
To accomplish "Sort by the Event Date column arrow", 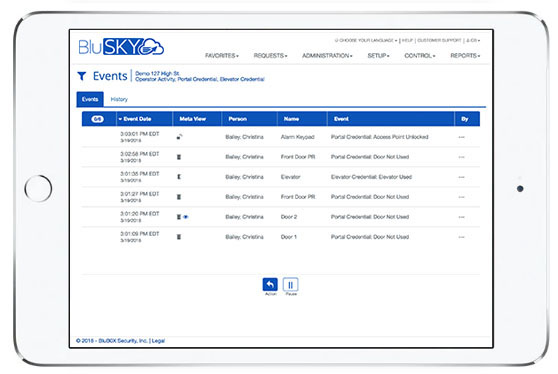I will pos(120,119).
